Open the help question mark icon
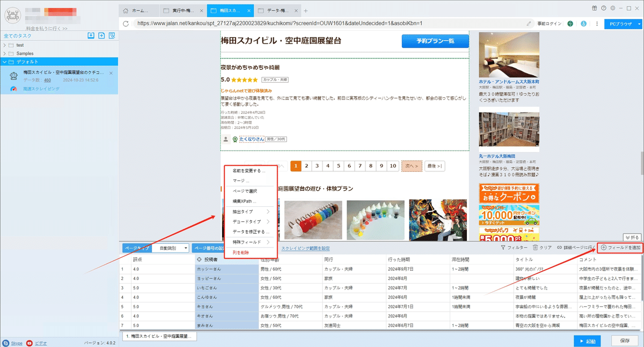Image resolution: width=644 pixels, height=347 pixels. (604, 8)
